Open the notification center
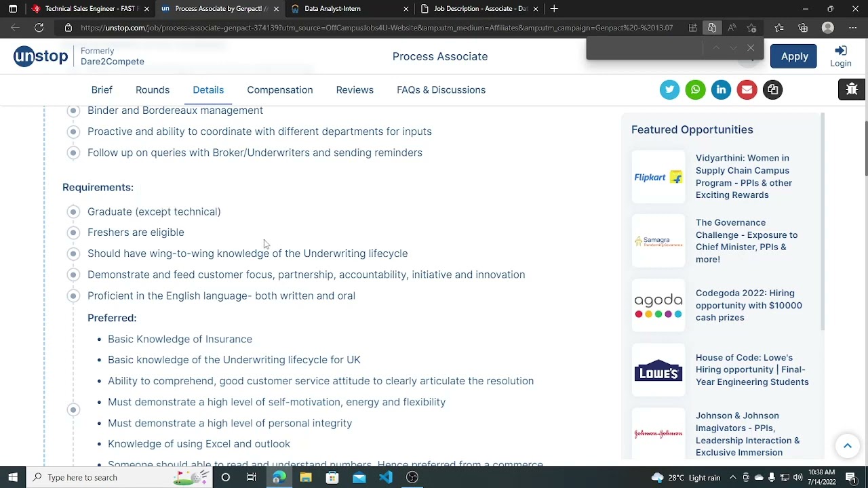Screen dimensions: 868x488 tap(851, 477)
